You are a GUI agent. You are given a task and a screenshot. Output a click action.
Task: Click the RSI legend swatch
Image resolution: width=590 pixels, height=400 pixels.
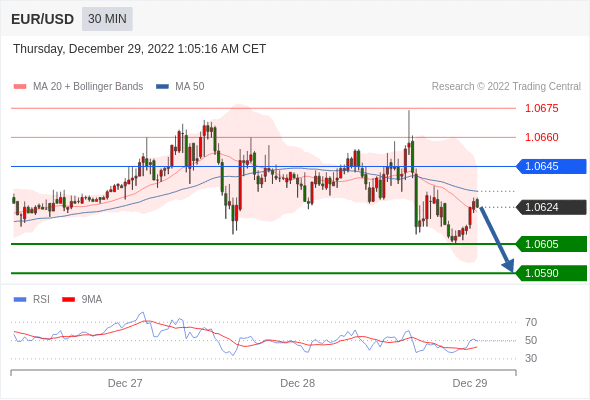[x=20, y=300]
